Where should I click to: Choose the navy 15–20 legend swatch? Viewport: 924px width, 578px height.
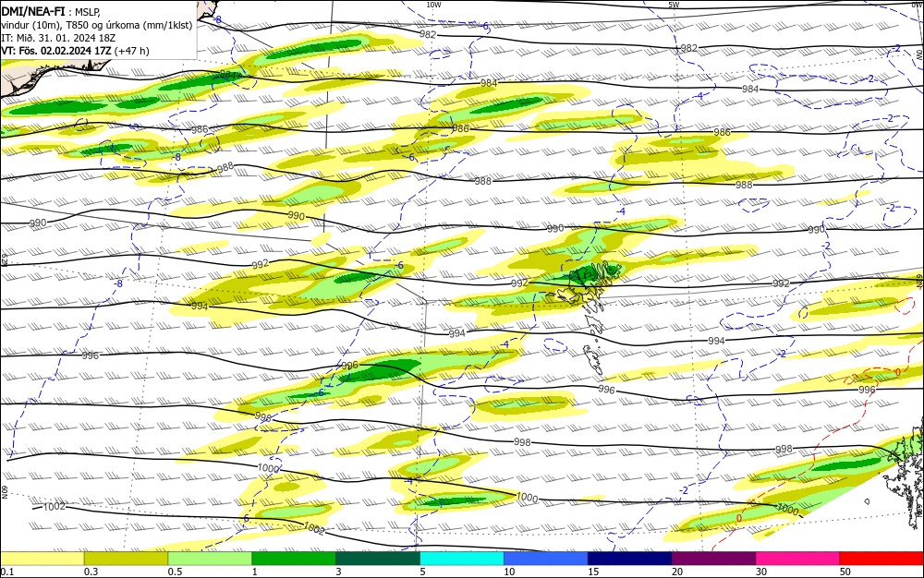[630, 559]
